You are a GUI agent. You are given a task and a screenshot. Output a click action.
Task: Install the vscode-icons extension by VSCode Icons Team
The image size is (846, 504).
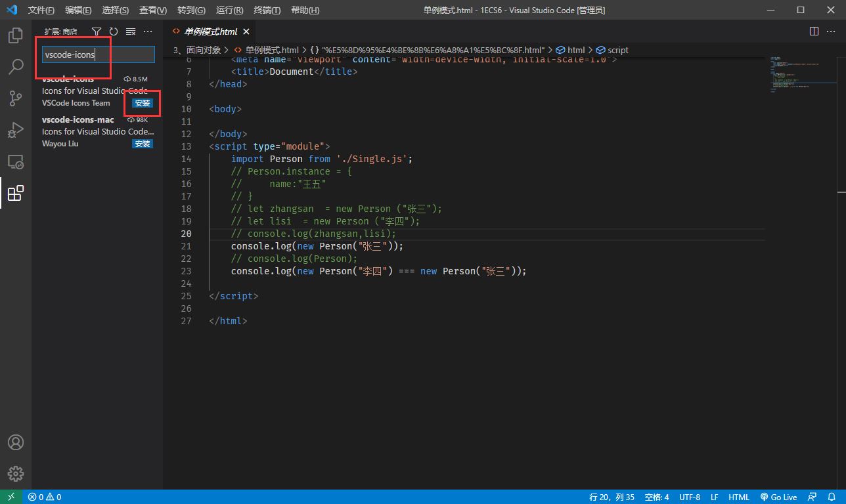(143, 103)
